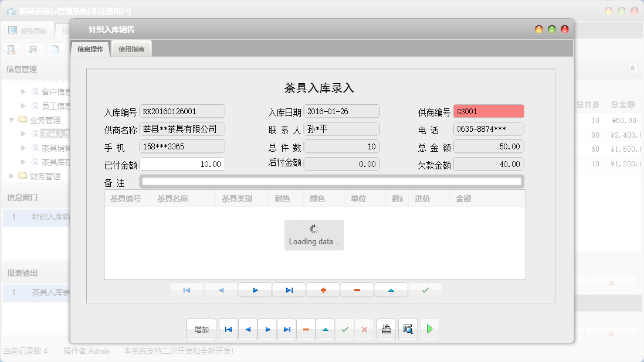Click the red minus icon to delete a record
Viewport: 644px width, 362px height.
[x=357, y=289]
